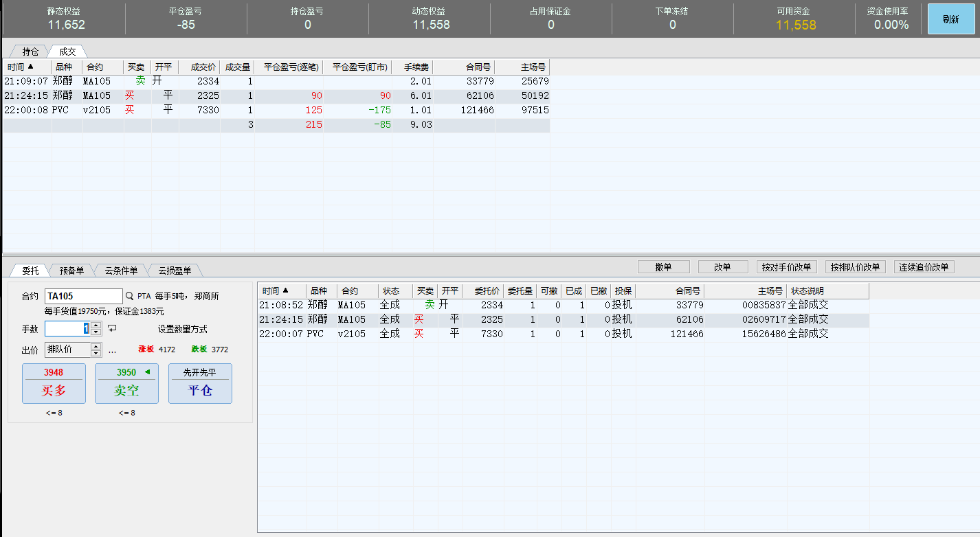Click the 买多 buy long button
The height and width of the screenshot is (537, 980).
pos(54,383)
